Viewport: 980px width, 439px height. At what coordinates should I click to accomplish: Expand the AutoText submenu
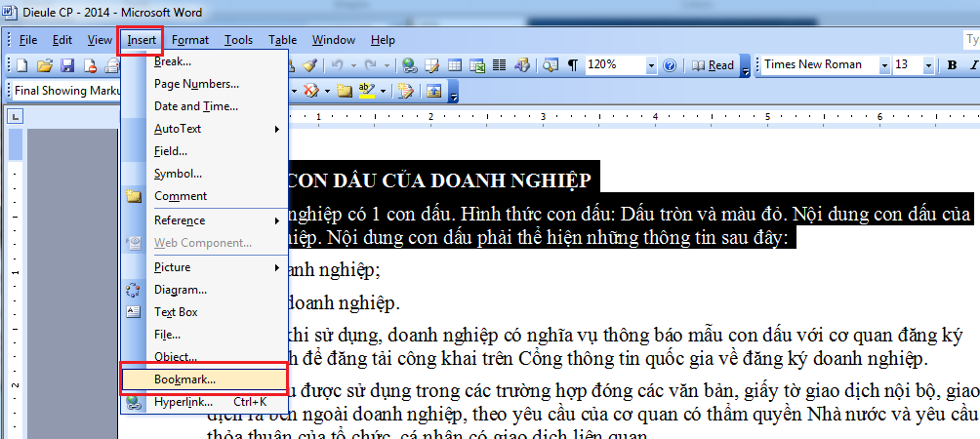178,129
